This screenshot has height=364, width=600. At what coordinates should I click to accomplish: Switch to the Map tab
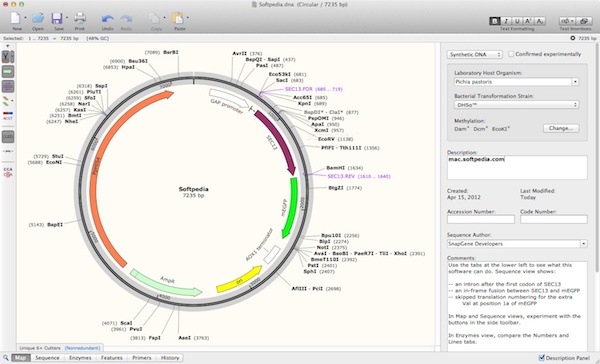(x=21, y=358)
